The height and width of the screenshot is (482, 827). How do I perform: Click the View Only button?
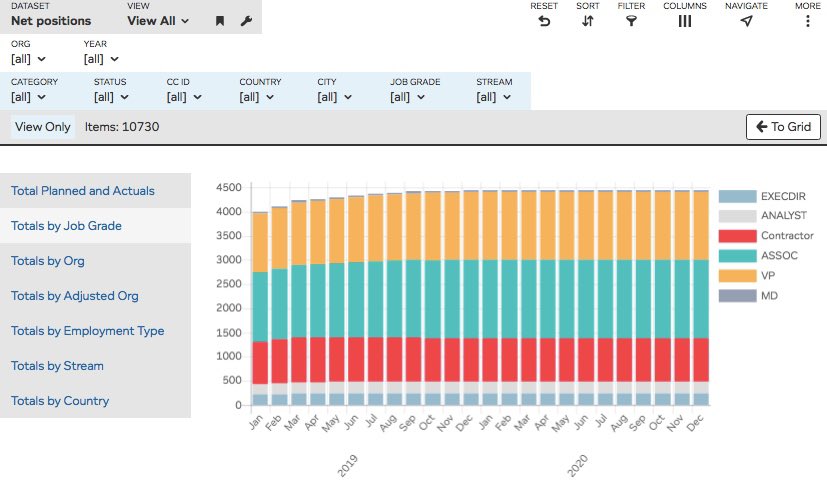pyautogui.click(x=43, y=127)
